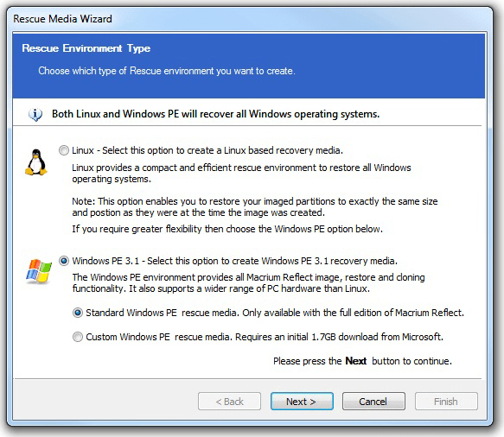Click the greyed-out Finish button
The height and width of the screenshot is (437, 504).
click(x=446, y=402)
